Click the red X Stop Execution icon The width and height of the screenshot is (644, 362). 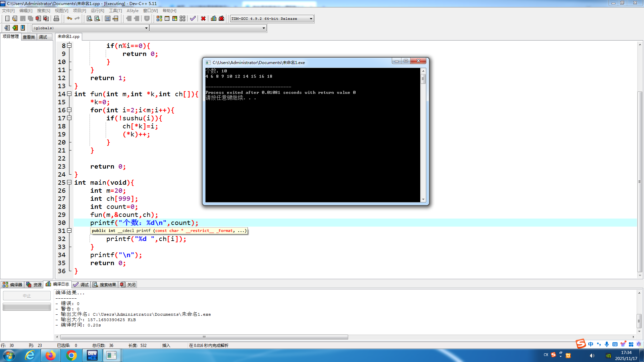click(203, 18)
